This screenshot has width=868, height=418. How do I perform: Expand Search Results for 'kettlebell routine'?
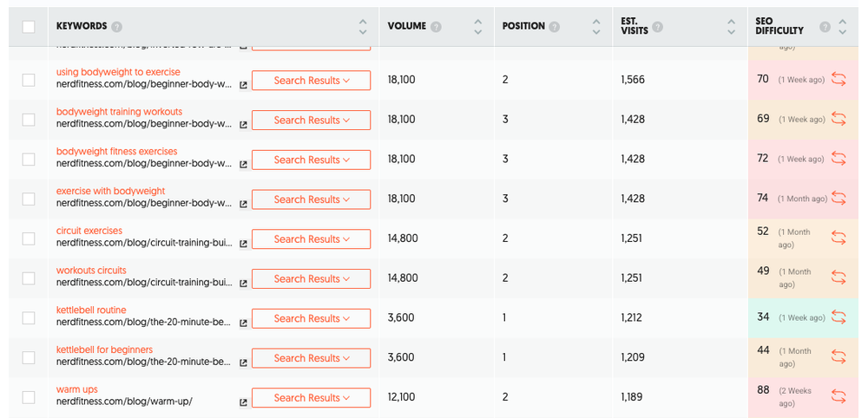pyautogui.click(x=311, y=318)
